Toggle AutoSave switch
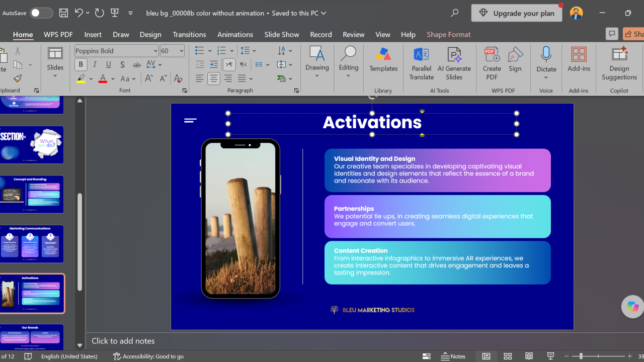Screen dimensions: 644x362 pyautogui.click(x=41, y=13)
